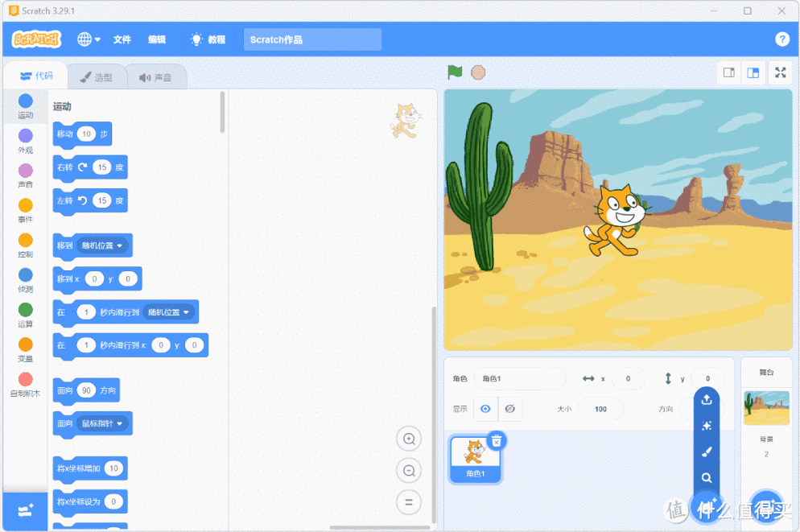Switch to the 造型 costumes tab
This screenshot has width=800, height=532.
click(96, 77)
